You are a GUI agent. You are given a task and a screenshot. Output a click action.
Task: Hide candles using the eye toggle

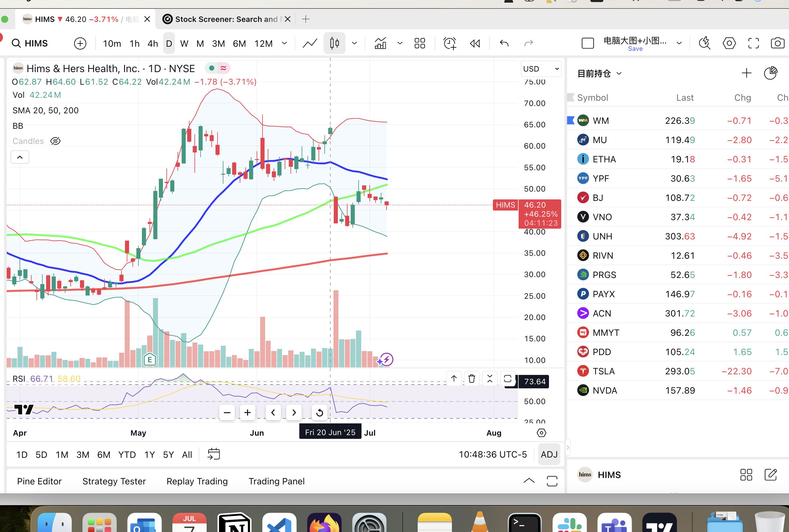coord(55,141)
